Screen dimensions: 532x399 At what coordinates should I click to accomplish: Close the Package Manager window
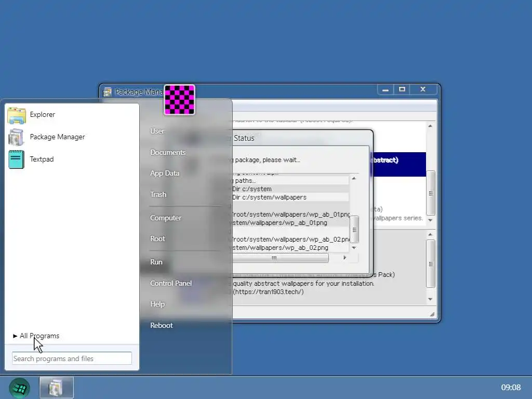[x=423, y=89]
